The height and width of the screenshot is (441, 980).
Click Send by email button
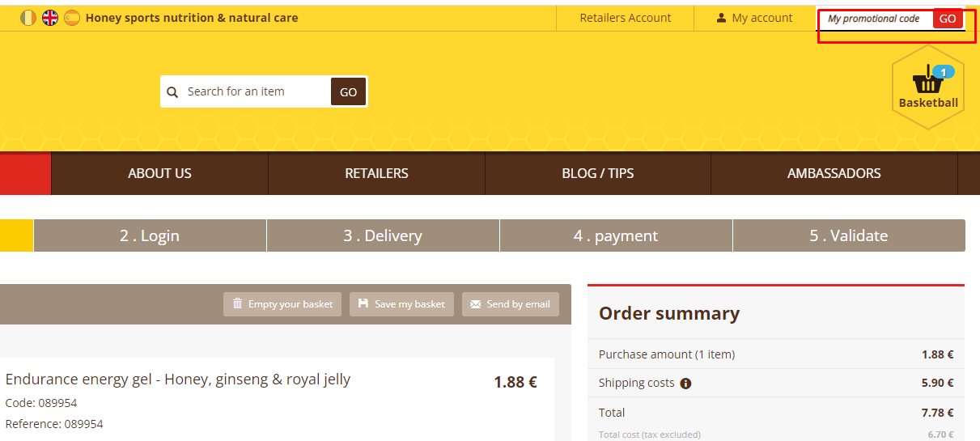point(511,304)
